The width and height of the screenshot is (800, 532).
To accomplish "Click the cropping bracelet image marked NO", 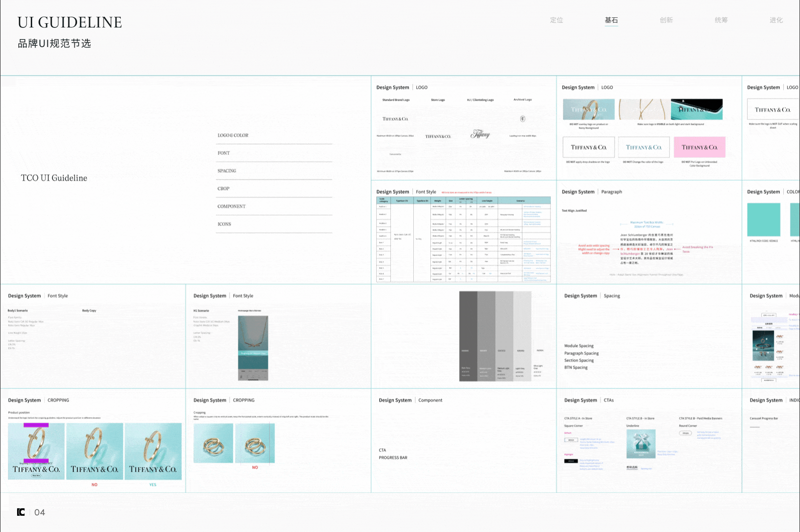I will pos(95,451).
